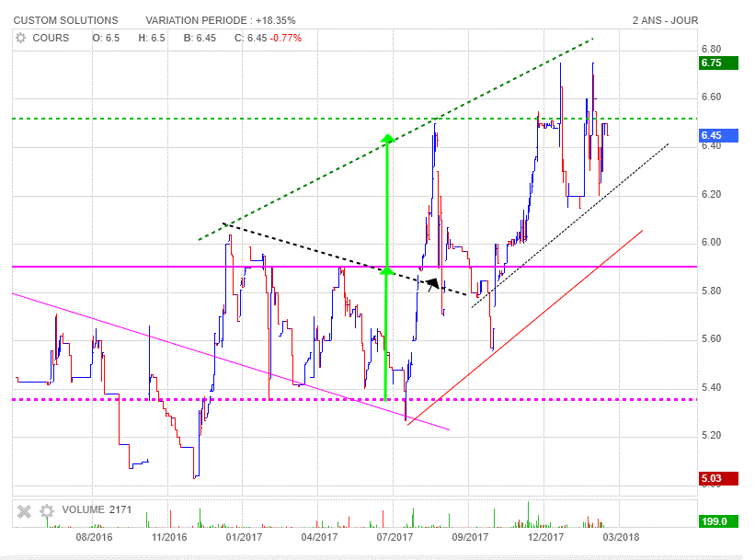Screen dimensions: 755x560
Task: Click the 09/2017 date label
Action: [470, 537]
